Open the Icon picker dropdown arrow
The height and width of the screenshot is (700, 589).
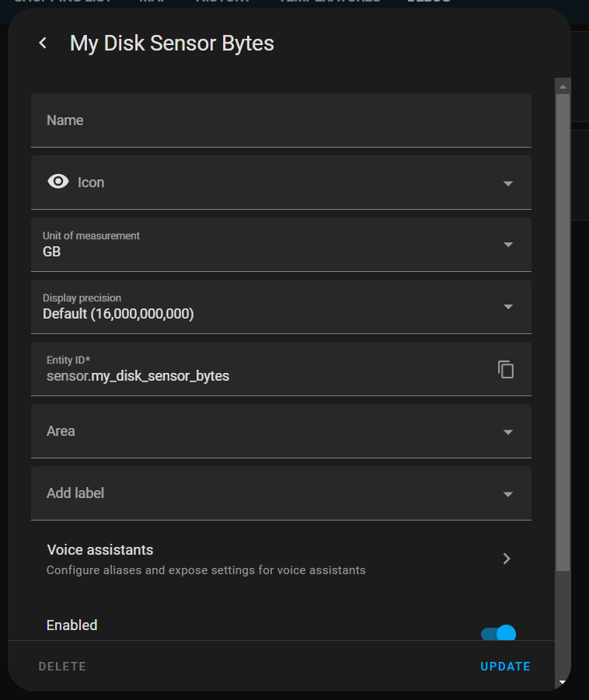(508, 183)
